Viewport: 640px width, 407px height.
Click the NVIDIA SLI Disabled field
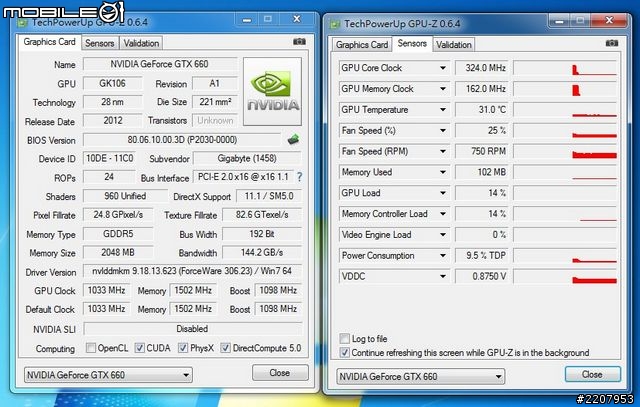[x=192, y=329]
